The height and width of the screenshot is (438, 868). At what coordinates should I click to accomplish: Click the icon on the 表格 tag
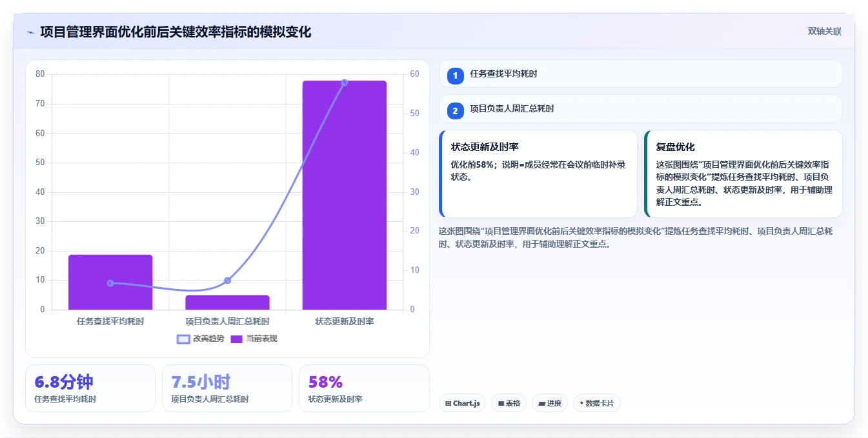click(501, 403)
